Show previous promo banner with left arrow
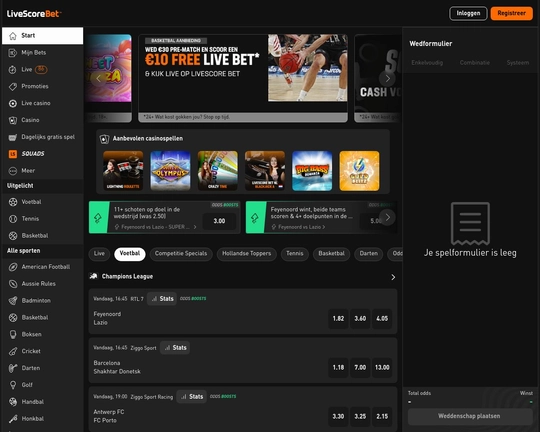 [x=98, y=79]
